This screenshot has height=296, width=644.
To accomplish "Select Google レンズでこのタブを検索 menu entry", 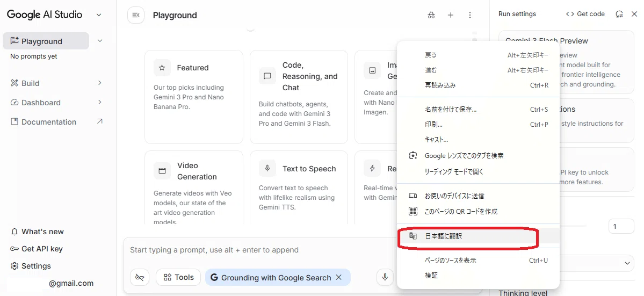I will [x=479, y=156].
